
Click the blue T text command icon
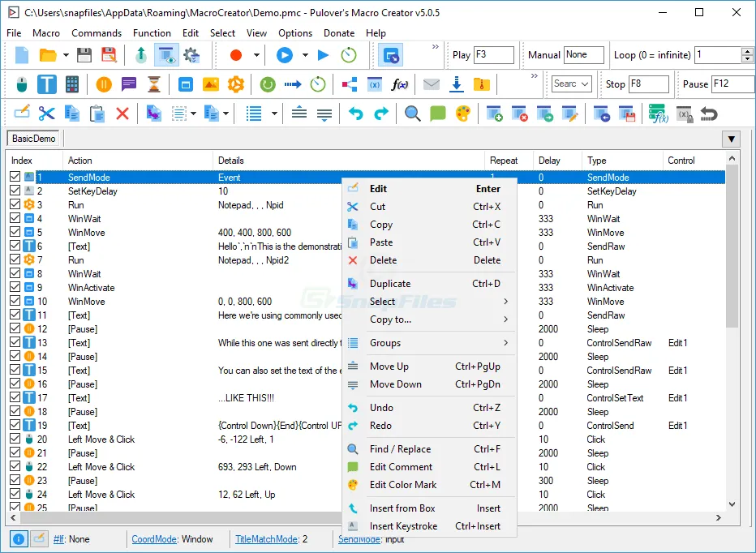click(x=47, y=84)
